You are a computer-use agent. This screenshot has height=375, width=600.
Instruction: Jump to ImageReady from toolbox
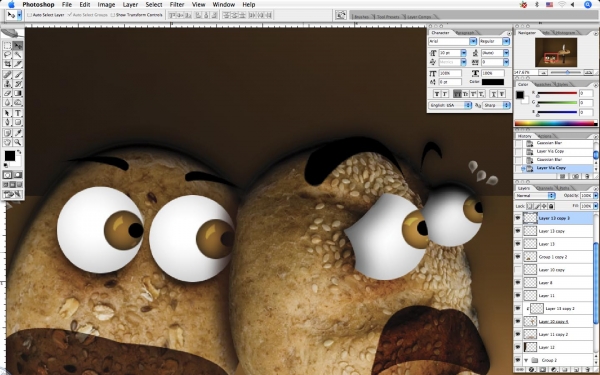pos(13,194)
